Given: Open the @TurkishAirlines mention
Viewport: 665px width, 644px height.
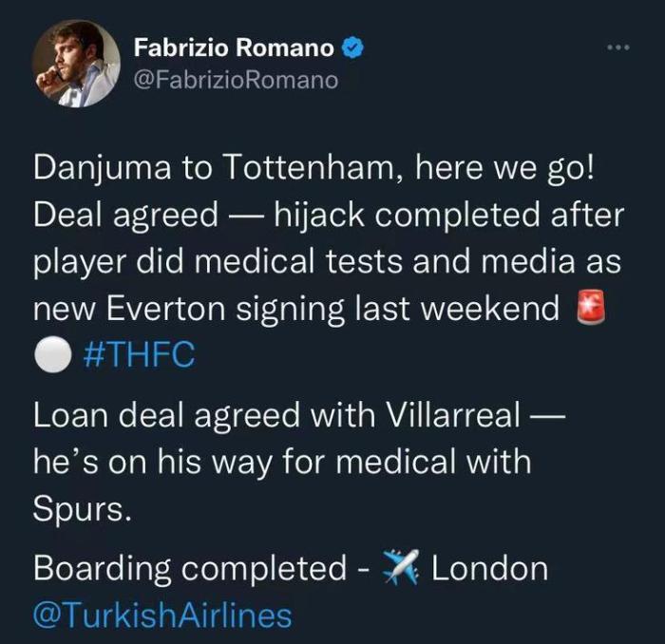Looking at the screenshot, I should pos(161,616).
